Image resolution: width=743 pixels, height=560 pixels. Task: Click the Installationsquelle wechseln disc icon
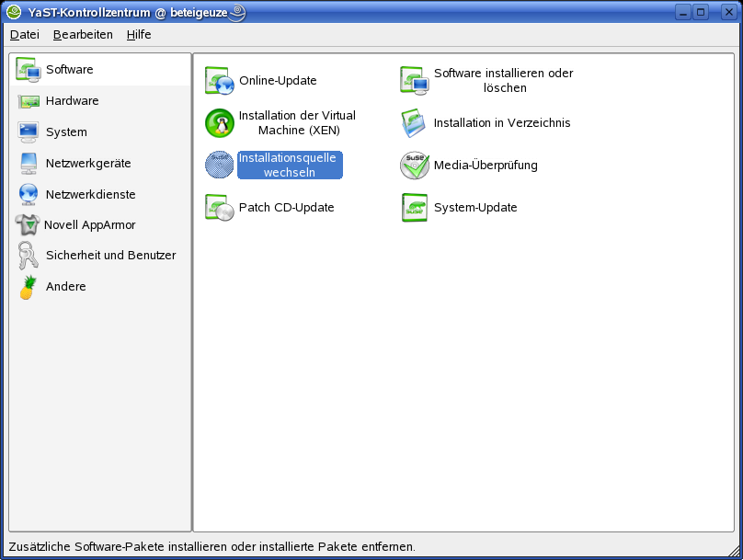point(220,165)
